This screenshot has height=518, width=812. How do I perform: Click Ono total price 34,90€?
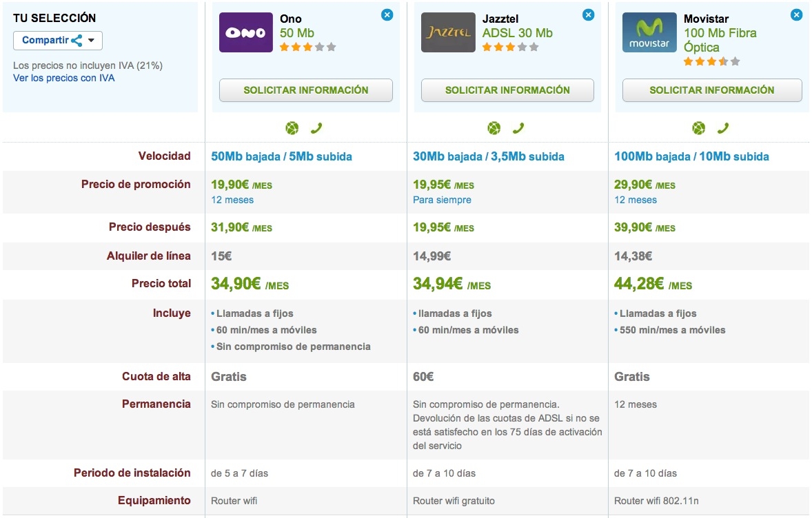tap(250, 284)
